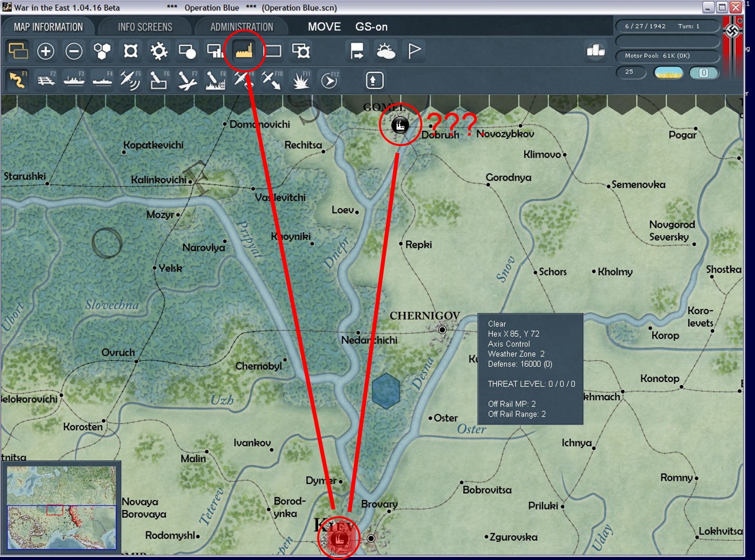Click the square-with-corner-dots toolbar icon
Viewport: 755px width, 560px height.
[x=131, y=51]
